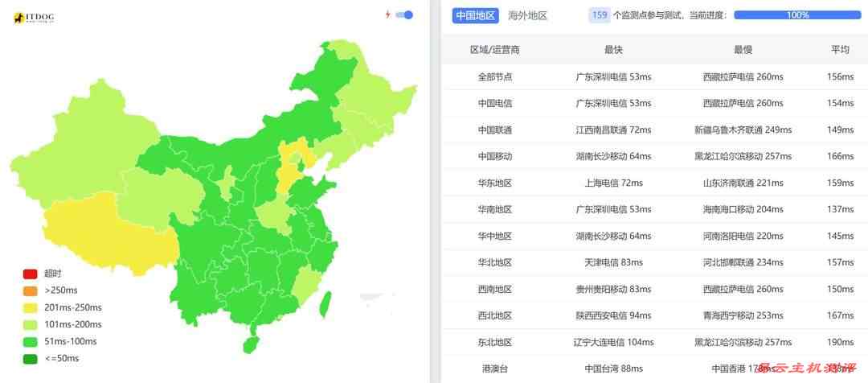Click 贵州贵阳移动 83ms cell
The width and height of the screenshot is (868, 383).
613,289
